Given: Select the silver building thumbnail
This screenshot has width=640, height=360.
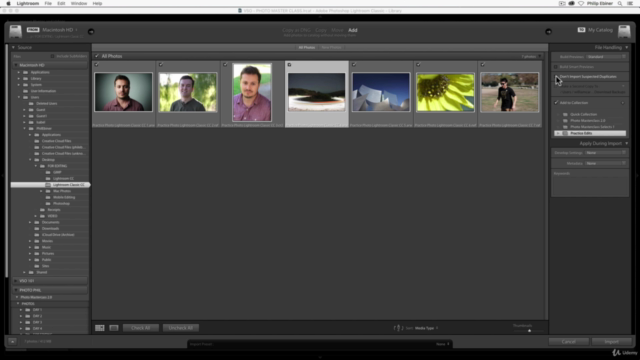Looking at the screenshot, I should [381, 92].
